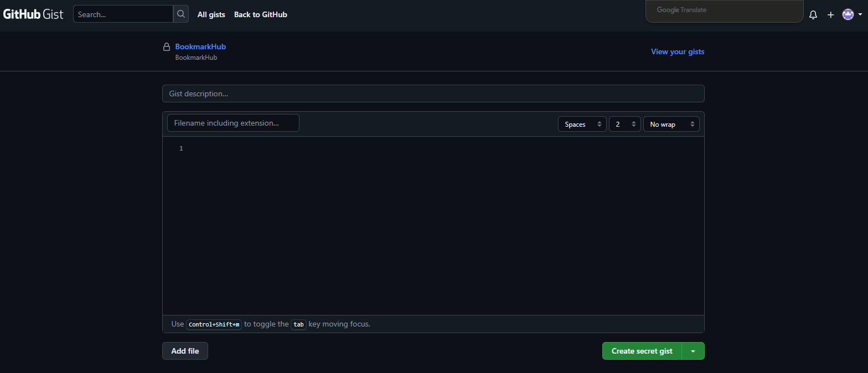Open the BookmarkHub profile link
Image resolution: width=868 pixels, height=373 pixels.
(x=200, y=46)
